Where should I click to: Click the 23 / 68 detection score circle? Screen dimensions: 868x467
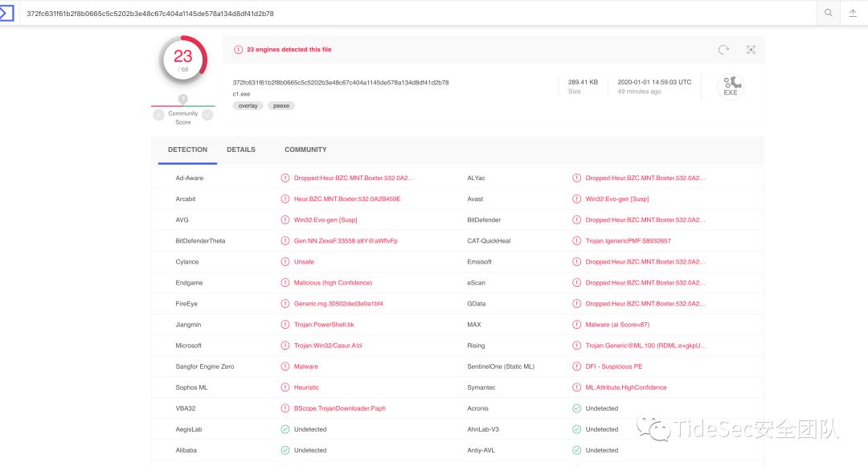[183, 59]
